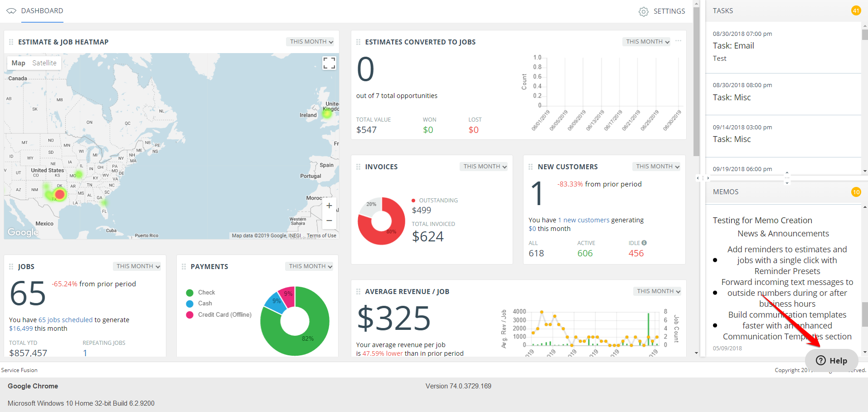
Task: Open the Help button
Action: click(x=831, y=360)
